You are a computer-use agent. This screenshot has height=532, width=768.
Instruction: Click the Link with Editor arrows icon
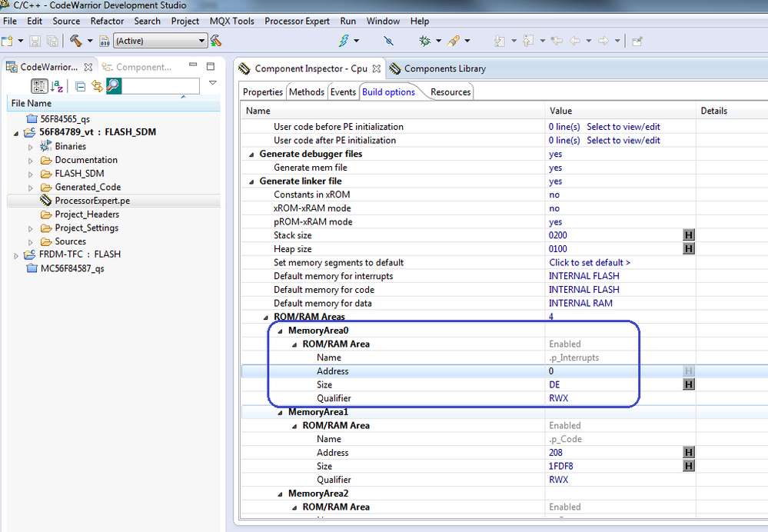[x=97, y=86]
